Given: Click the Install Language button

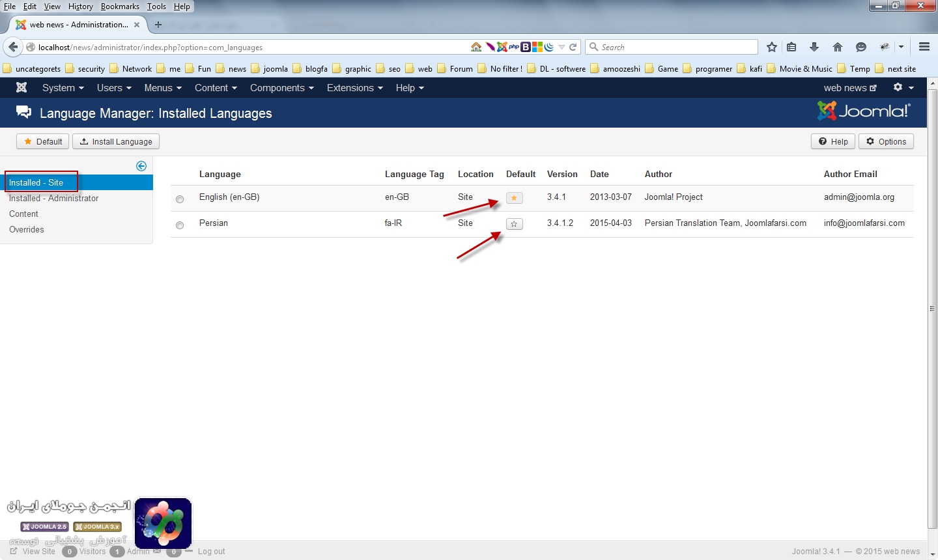Looking at the screenshot, I should pos(116,141).
